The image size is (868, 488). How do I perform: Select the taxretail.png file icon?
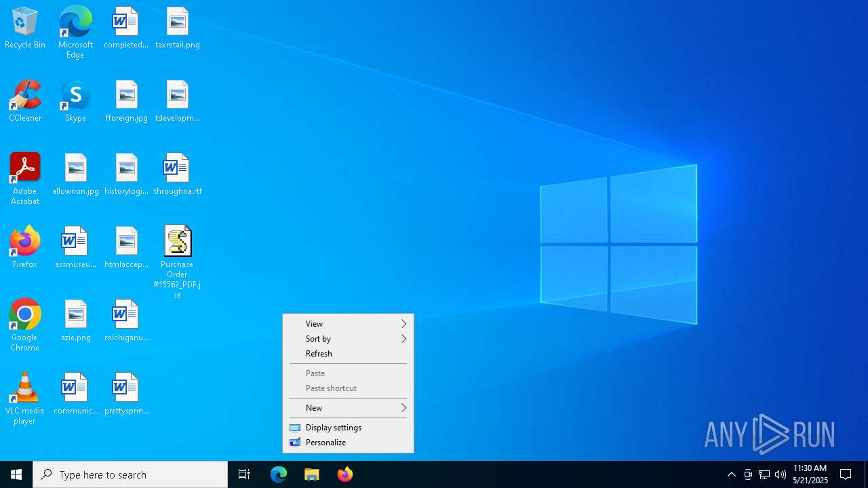click(177, 28)
